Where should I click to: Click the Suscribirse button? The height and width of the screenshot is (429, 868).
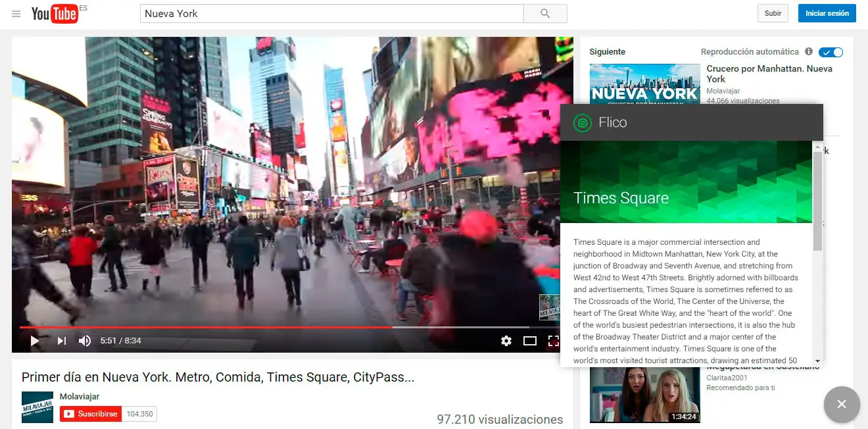coord(91,414)
